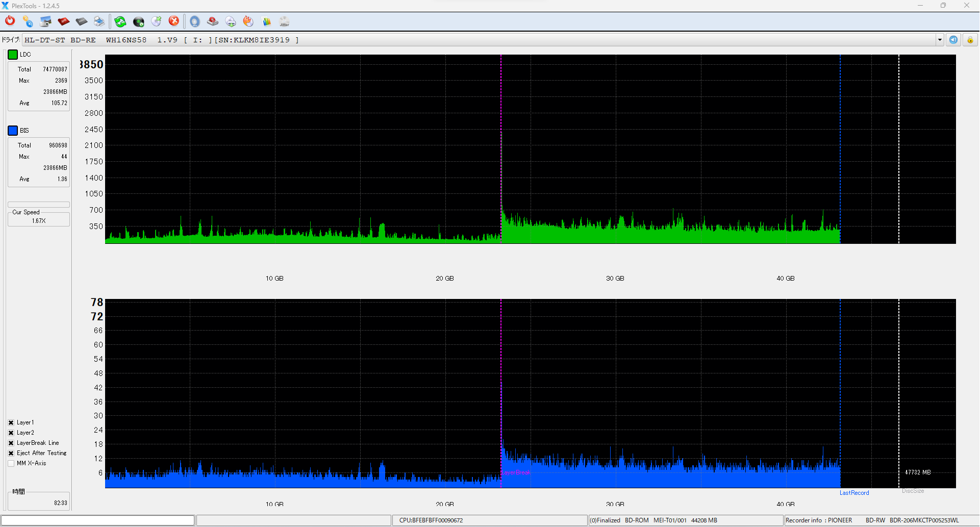Image resolution: width=980 pixels, height=527 pixels.
Task: Click the BIS Total value 960698
Action: pos(58,145)
